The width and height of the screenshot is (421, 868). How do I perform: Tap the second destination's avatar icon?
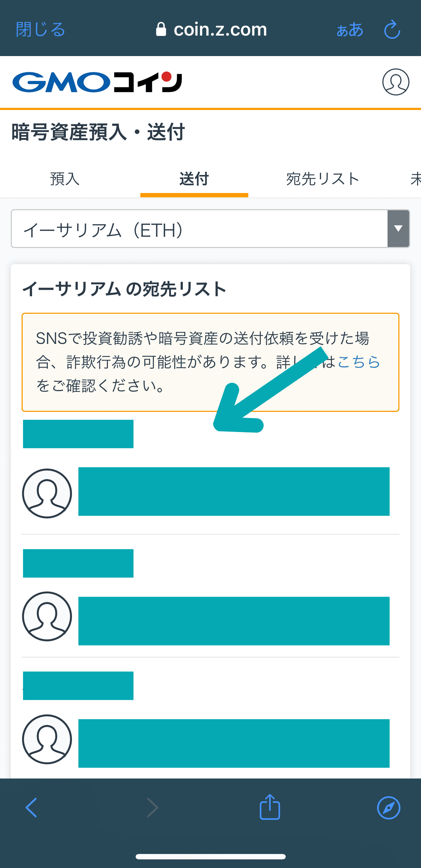coord(47,616)
